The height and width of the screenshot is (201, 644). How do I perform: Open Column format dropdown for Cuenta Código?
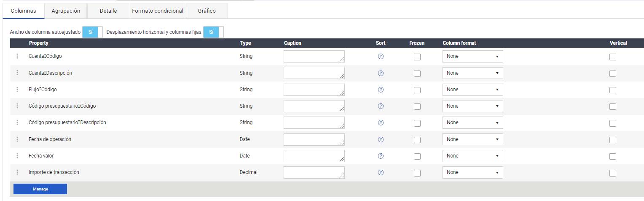(472, 56)
